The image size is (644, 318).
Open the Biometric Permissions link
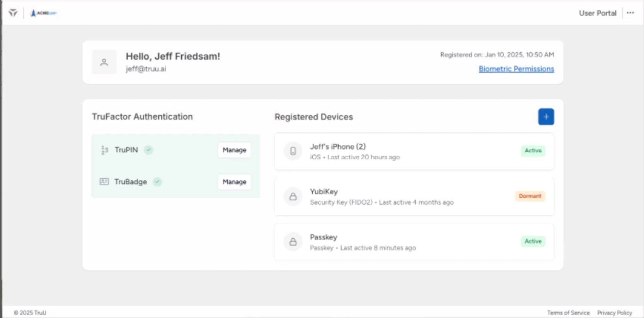[x=516, y=69]
